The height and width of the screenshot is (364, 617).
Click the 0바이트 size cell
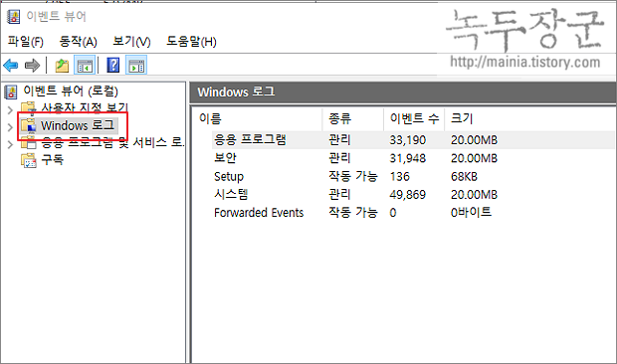coord(471,213)
